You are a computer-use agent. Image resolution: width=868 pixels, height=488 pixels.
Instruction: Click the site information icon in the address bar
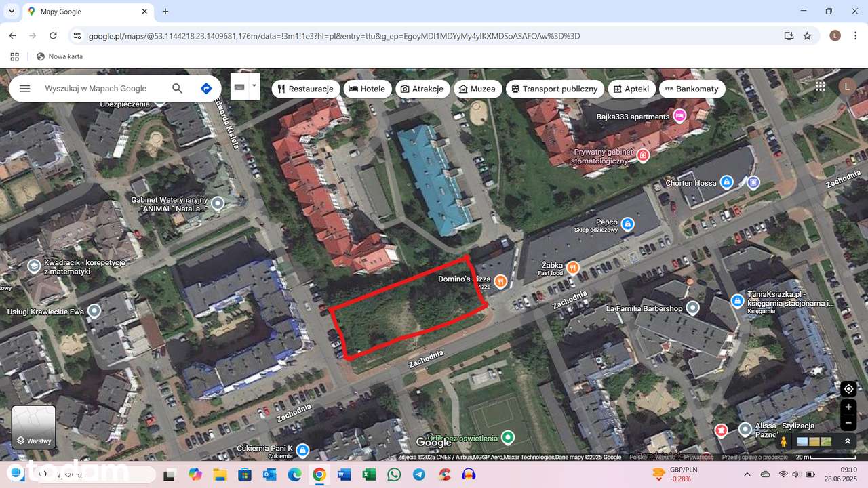pos(77,36)
